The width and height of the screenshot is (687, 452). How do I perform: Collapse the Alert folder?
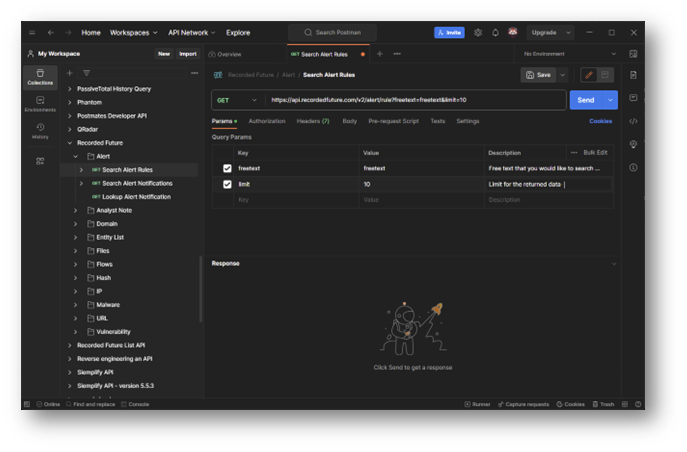point(76,156)
